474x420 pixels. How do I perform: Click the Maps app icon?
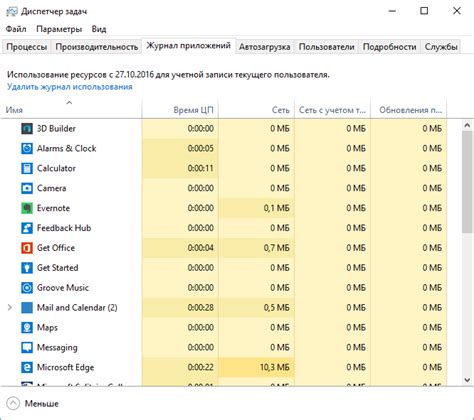[x=27, y=327]
